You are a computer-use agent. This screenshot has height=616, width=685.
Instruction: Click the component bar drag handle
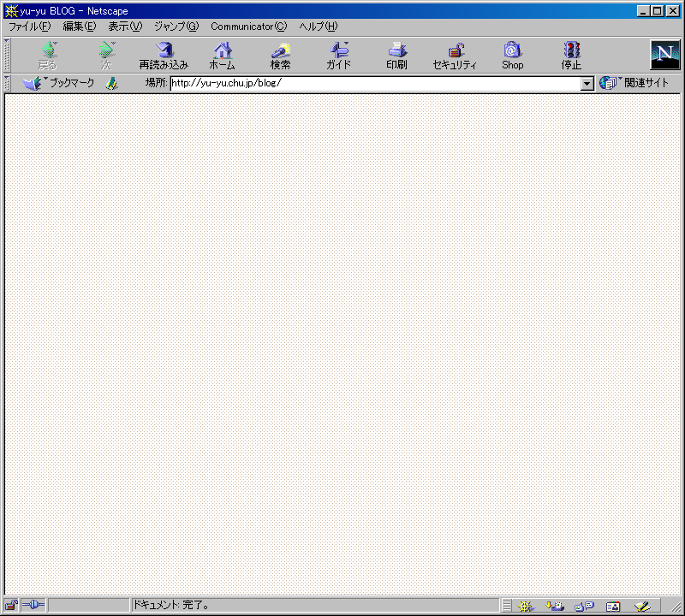click(506, 606)
